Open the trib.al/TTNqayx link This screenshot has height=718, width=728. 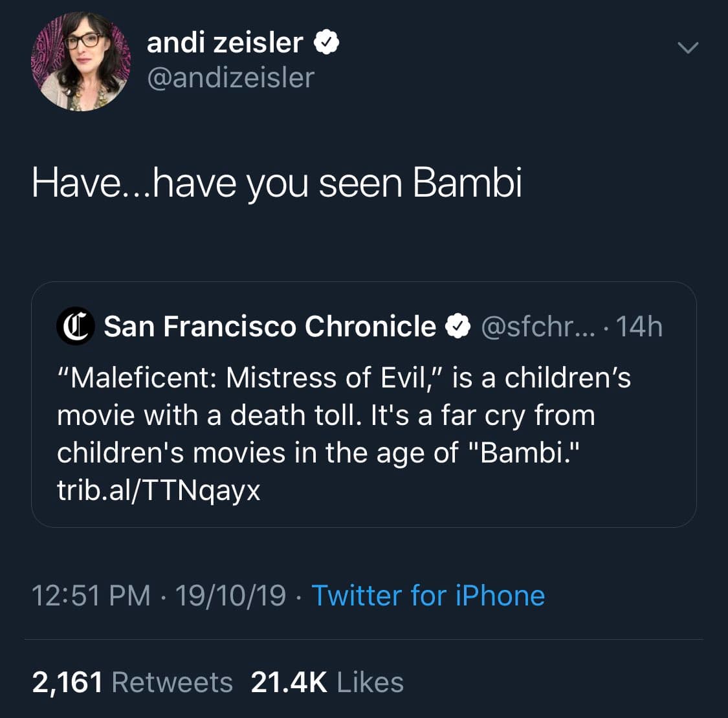pos(159,490)
